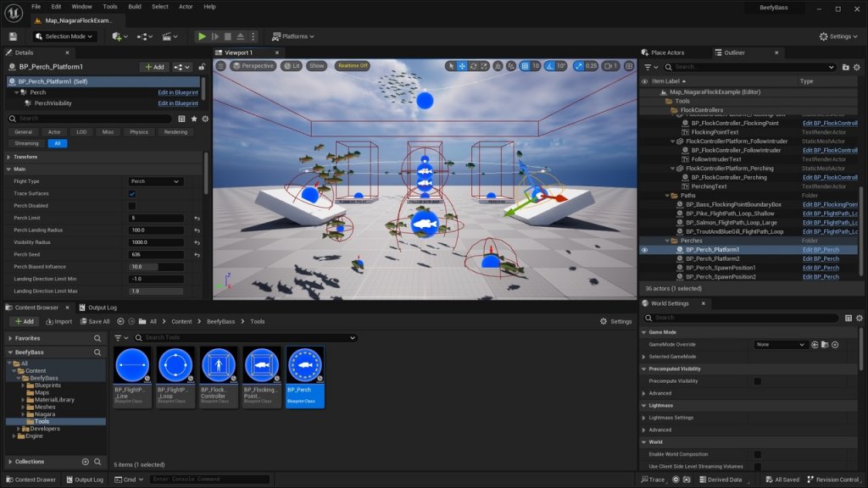Toggle rotation snapping angle icon

tap(549, 66)
